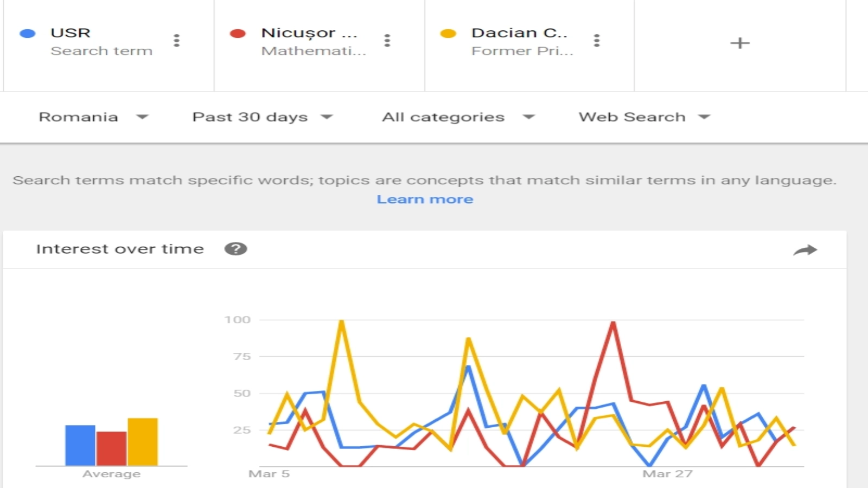Click the share arrow icon
Screen dimensions: 868x488
805,250
